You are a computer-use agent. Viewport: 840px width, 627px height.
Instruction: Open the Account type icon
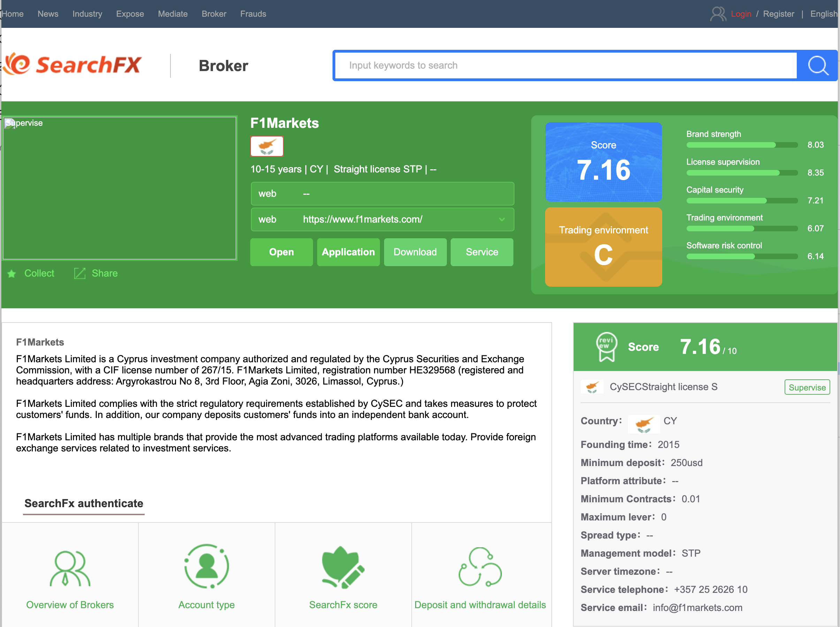click(206, 566)
